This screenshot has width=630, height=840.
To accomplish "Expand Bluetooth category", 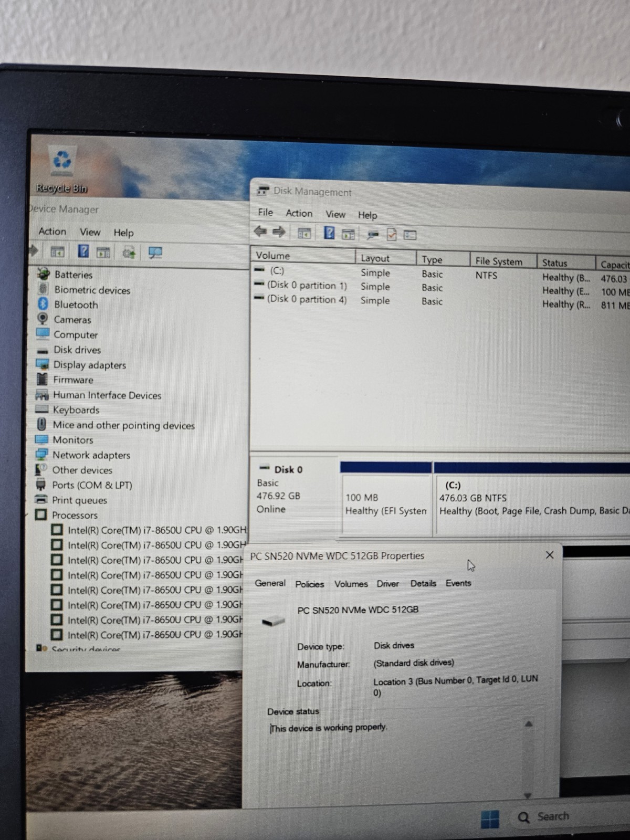I will click(76, 304).
